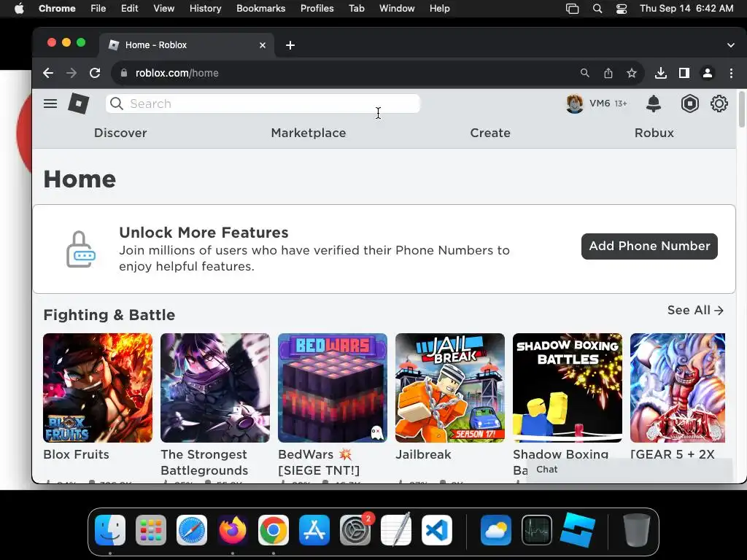Screen dimensions: 747x560
Task: Expand the Chrome tab search chevron
Action: click(731, 45)
